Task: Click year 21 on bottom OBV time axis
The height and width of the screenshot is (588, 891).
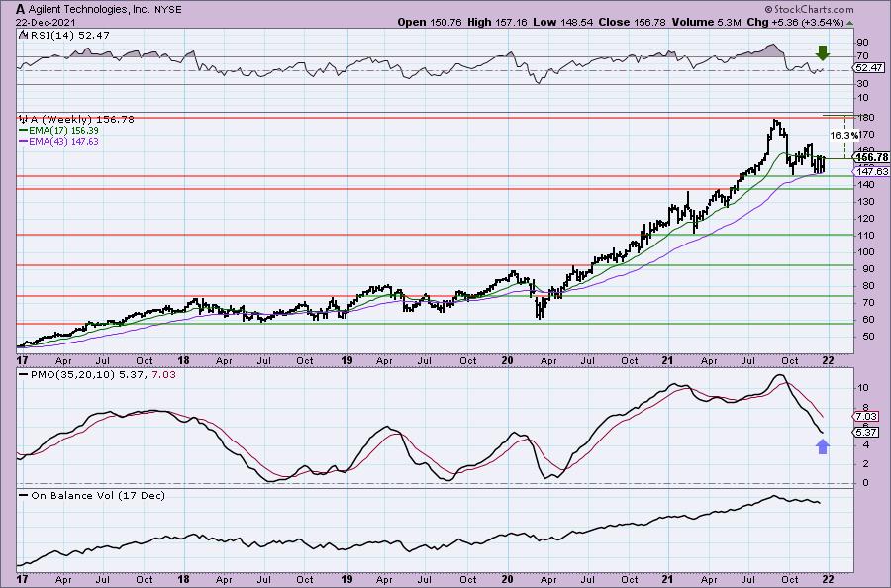Action: pos(667,580)
